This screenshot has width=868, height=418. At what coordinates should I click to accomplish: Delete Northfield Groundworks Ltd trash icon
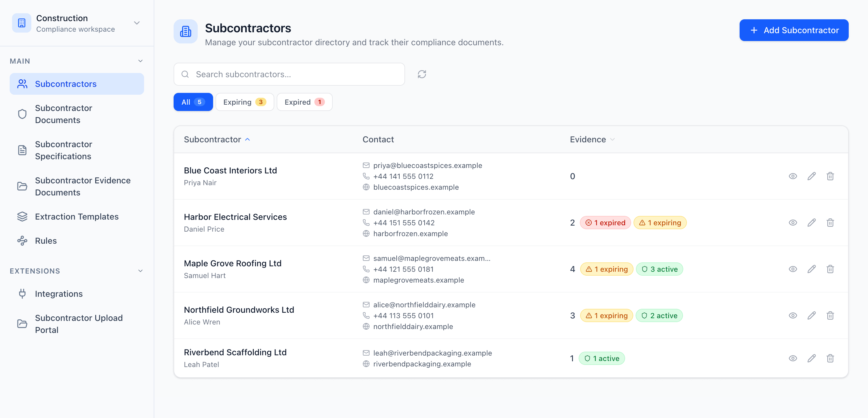coord(830,315)
